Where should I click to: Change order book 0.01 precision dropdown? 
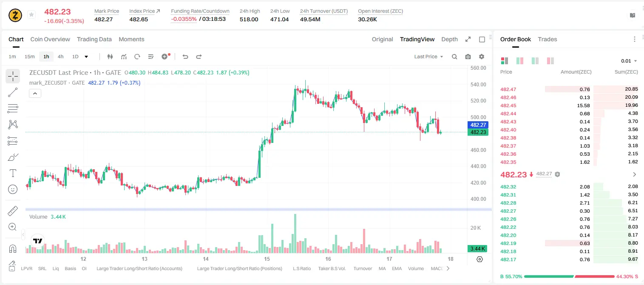(x=629, y=61)
